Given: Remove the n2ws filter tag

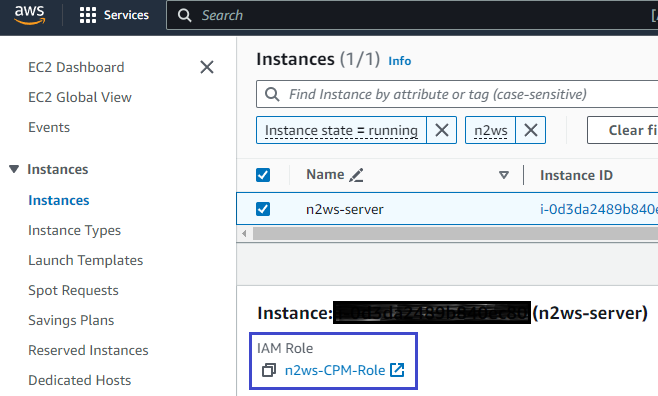Looking at the screenshot, I should click(530, 130).
